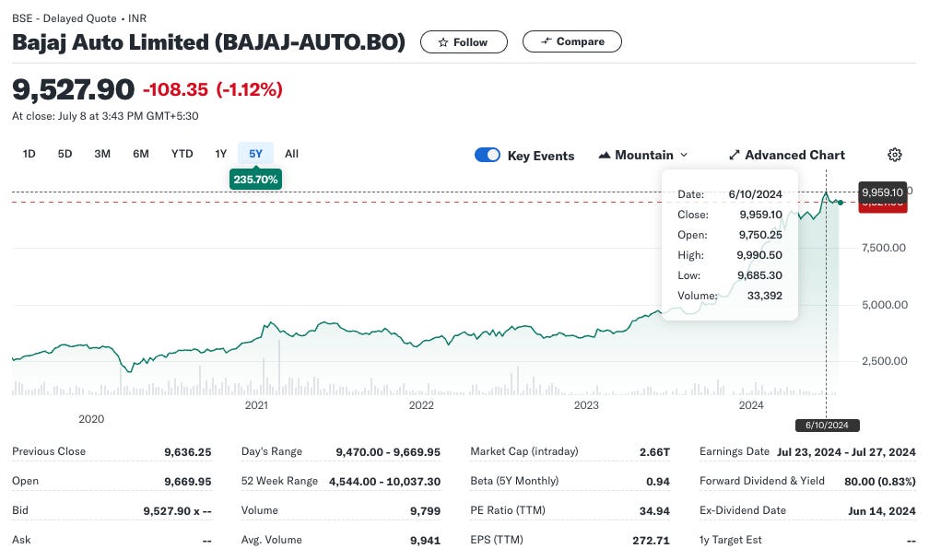Image resolution: width=929 pixels, height=560 pixels.
Task: Click the Advanced Chart expand icon
Action: (x=734, y=155)
